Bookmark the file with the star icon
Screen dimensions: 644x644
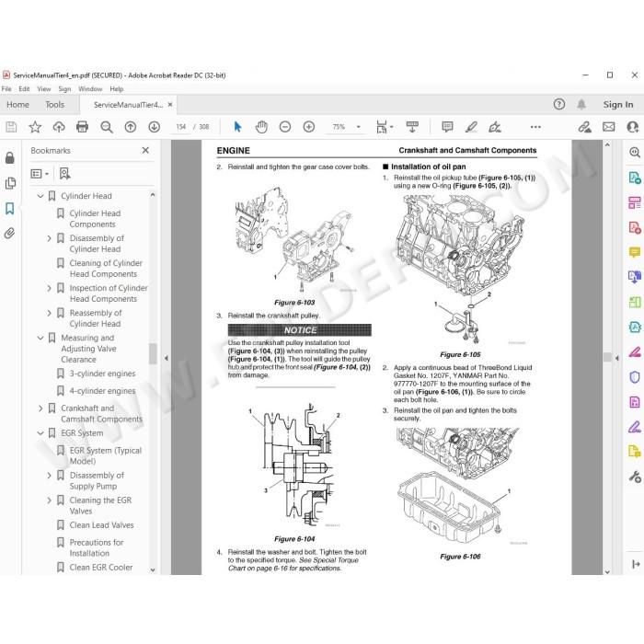pyautogui.click(x=35, y=127)
